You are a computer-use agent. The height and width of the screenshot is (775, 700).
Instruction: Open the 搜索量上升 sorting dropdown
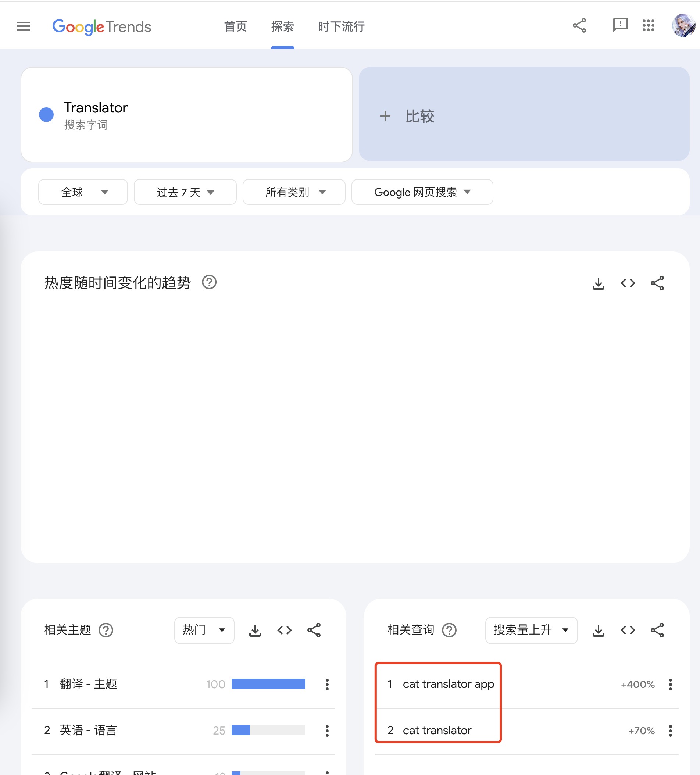[531, 631]
